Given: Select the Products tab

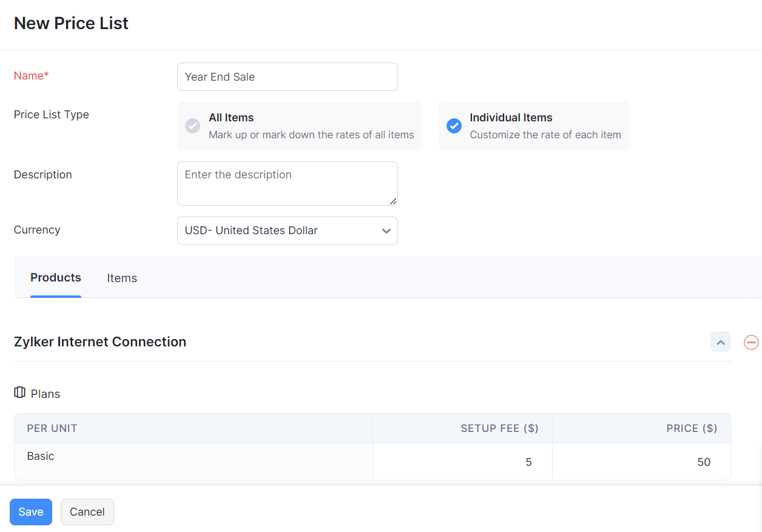Looking at the screenshot, I should click(55, 278).
